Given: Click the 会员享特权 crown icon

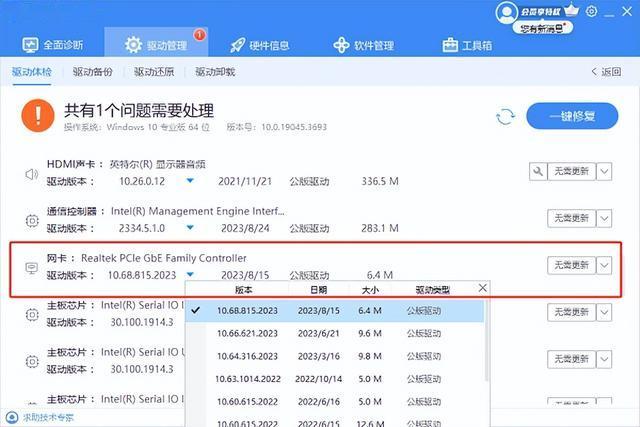Looking at the screenshot, I should tap(571, 10).
